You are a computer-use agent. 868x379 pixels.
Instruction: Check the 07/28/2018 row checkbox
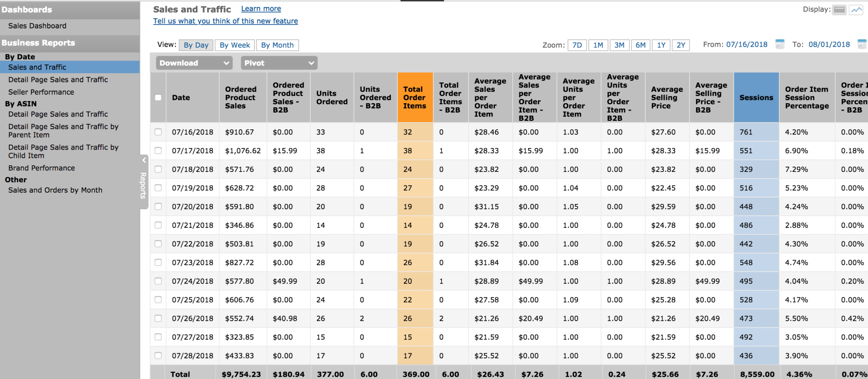point(158,356)
